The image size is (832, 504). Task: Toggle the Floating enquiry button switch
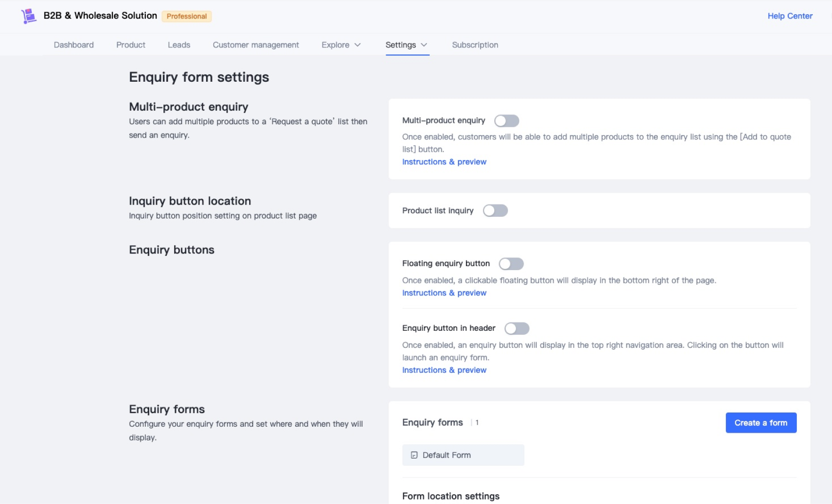511,264
